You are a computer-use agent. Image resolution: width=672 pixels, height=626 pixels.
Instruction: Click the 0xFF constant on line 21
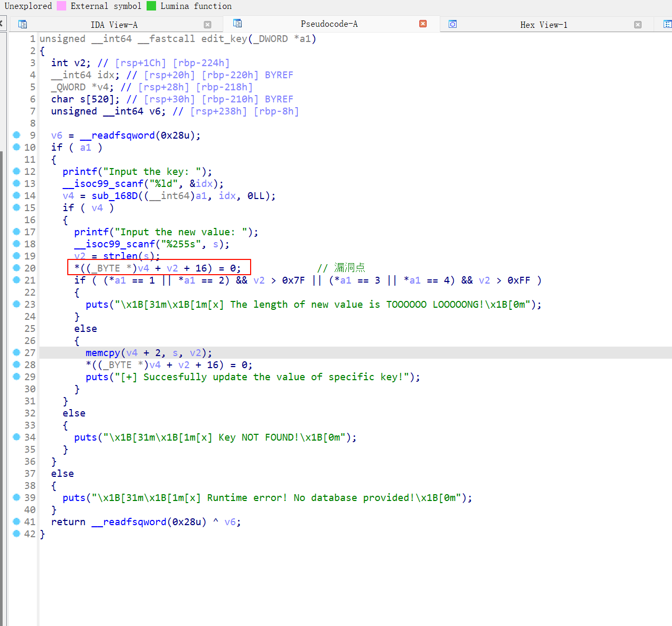pyautogui.click(x=519, y=280)
